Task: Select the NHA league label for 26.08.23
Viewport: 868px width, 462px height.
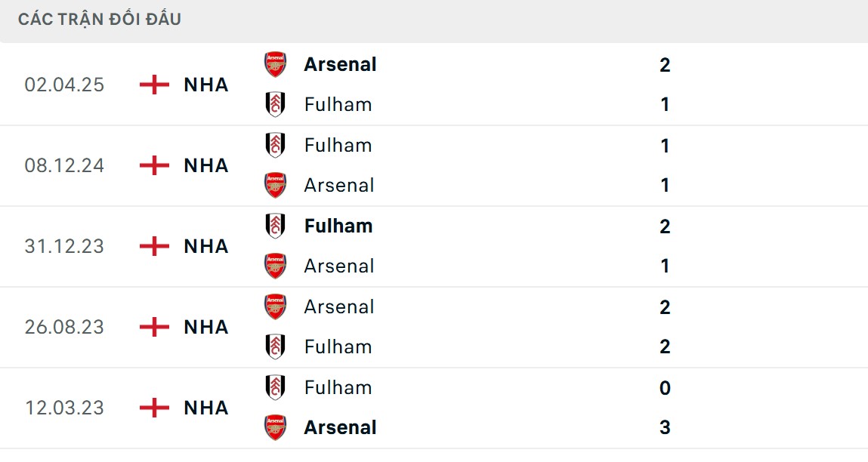Action: (205, 327)
